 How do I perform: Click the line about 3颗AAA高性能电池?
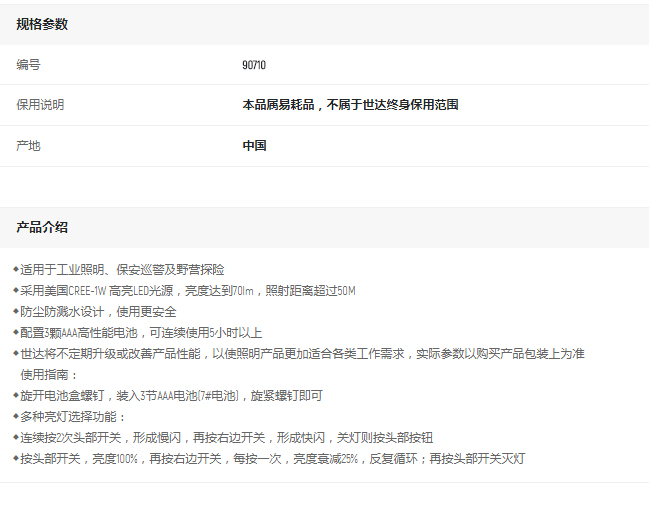pos(141,333)
